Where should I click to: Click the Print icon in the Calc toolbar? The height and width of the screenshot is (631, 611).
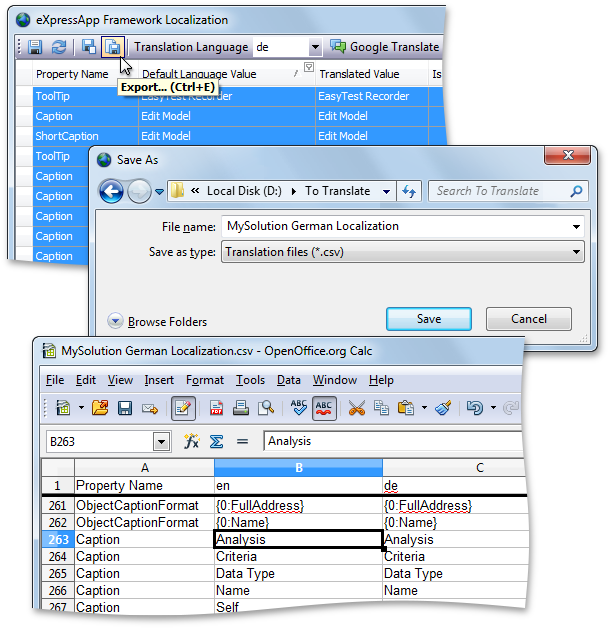point(241,408)
